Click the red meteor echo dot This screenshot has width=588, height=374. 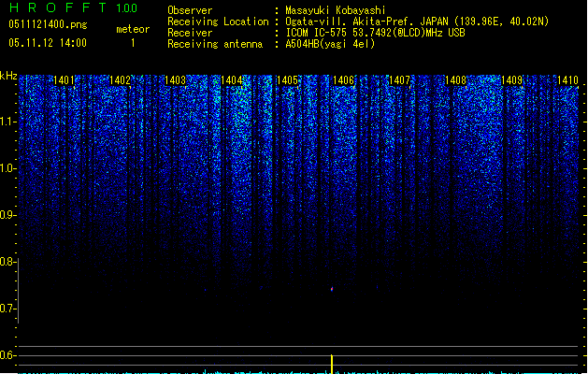pyautogui.click(x=332, y=289)
